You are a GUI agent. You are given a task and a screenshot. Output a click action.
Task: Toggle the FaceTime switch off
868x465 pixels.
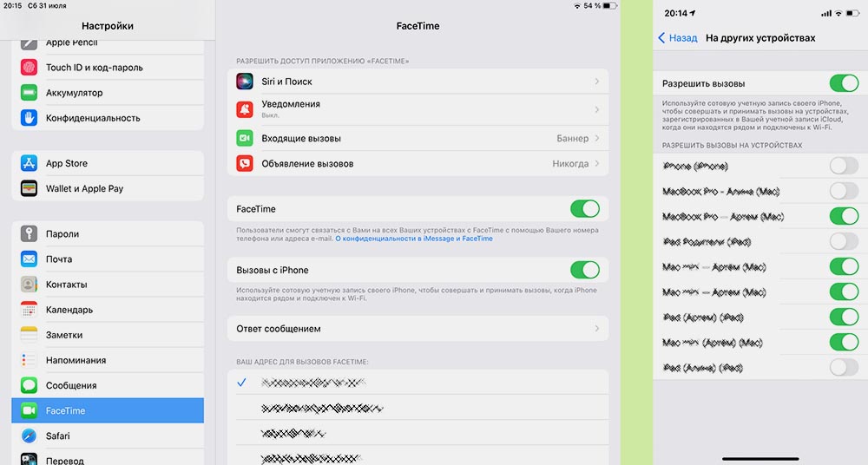click(585, 209)
